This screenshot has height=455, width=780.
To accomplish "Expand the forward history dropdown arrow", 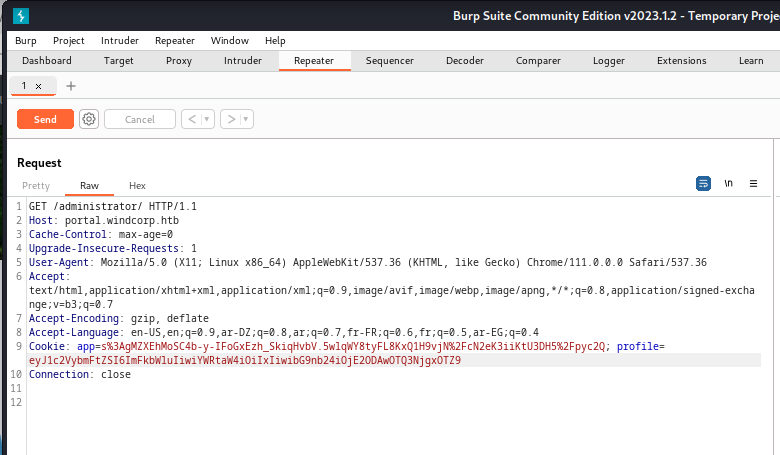I will coord(245,119).
